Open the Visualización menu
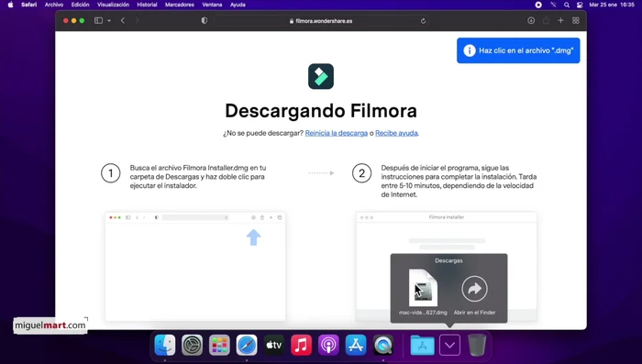This screenshot has width=642, height=364. (113, 5)
